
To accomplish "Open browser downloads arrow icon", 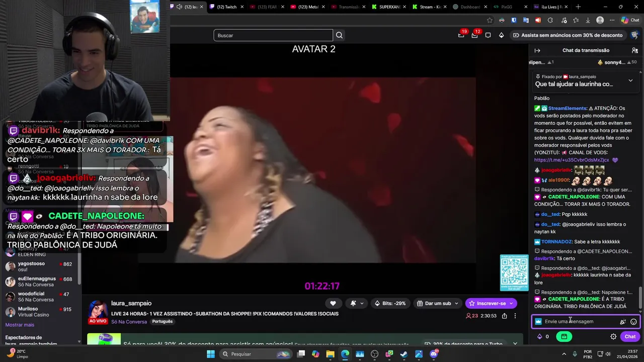I will [x=588, y=20].
